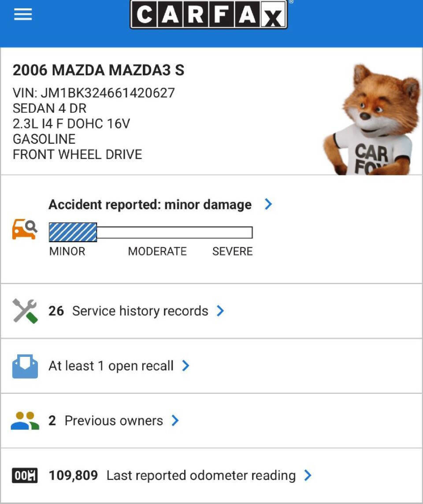Expand the 26 service history records

click(219, 310)
